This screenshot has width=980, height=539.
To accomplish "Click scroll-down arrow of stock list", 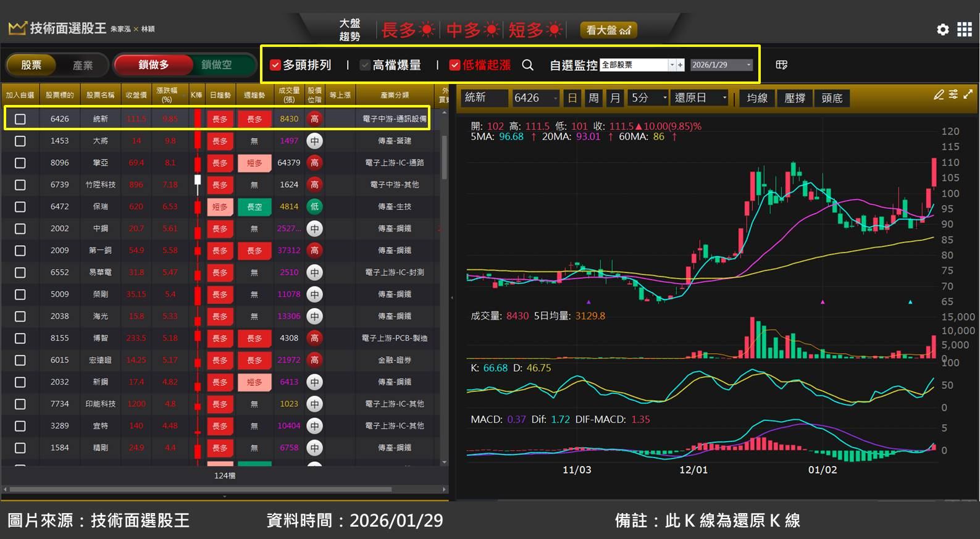I will (445, 462).
